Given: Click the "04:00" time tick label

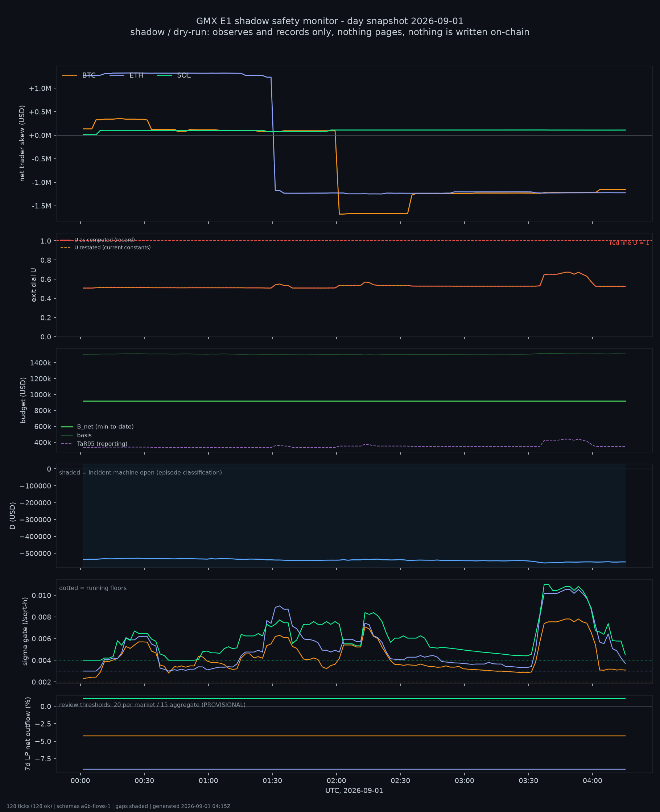Looking at the screenshot, I should click(592, 781).
